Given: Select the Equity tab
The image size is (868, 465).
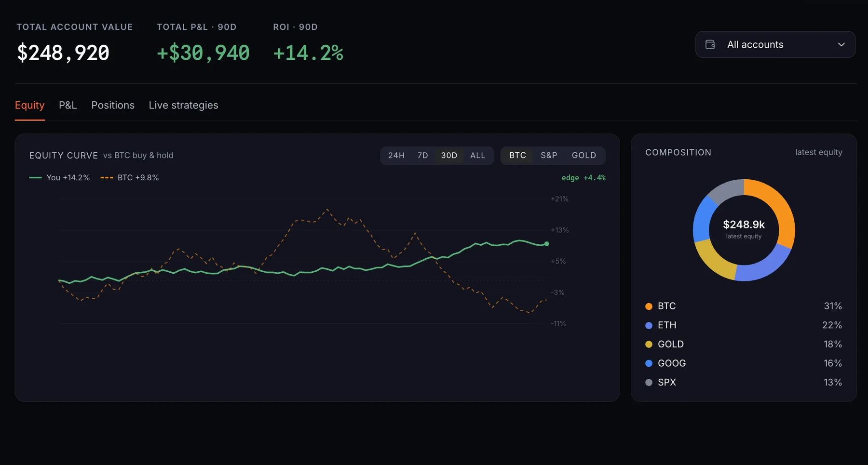Looking at the screenshot, I should click(x=30, y=105).
